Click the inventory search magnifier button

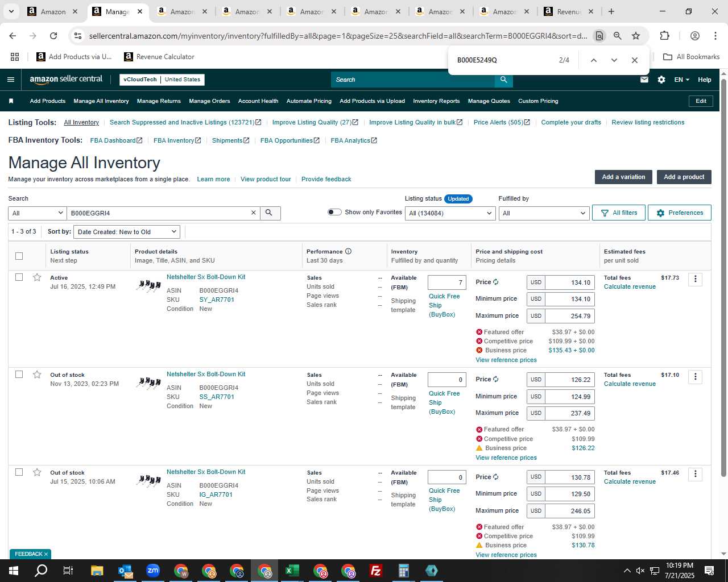point(270,213)
